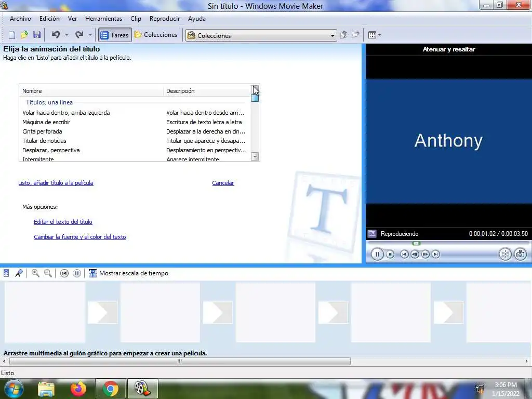Step to the previous frame
This screenshot has height=399, width=532.
click(x=415, y=254)
